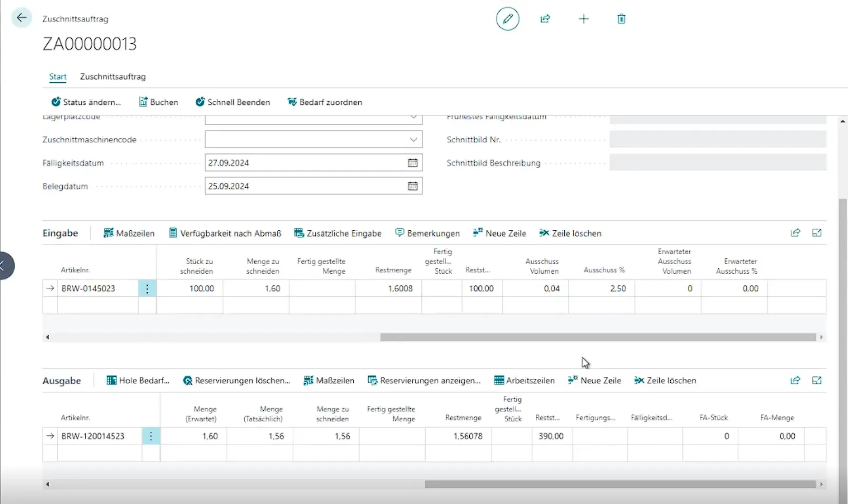Open the share menu in the page header
Screen dimensions: 848x504
point(545,19)
